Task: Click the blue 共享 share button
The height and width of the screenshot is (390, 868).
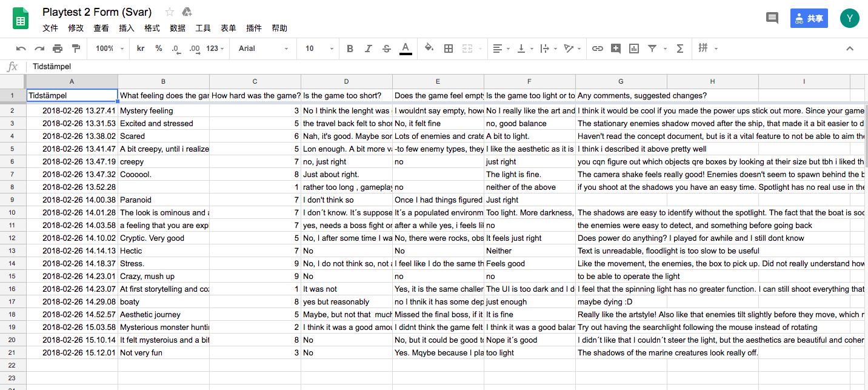Action: [x=809, y=18]
